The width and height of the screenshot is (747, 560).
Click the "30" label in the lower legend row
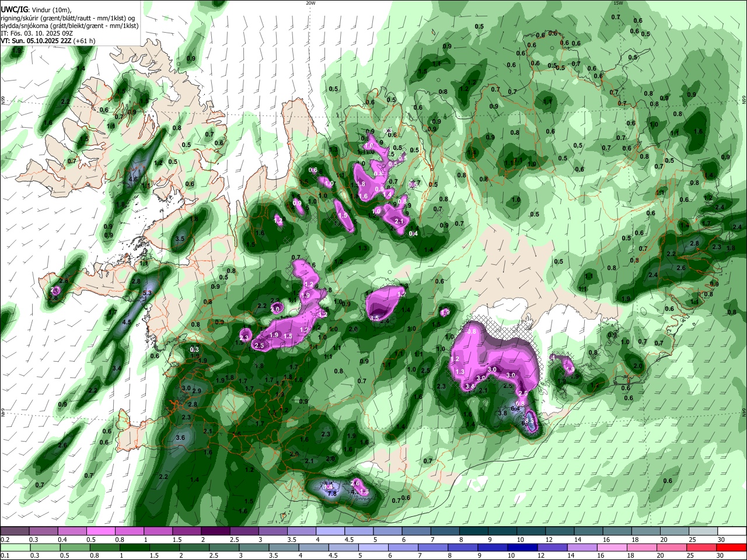(x=721, y=556)
